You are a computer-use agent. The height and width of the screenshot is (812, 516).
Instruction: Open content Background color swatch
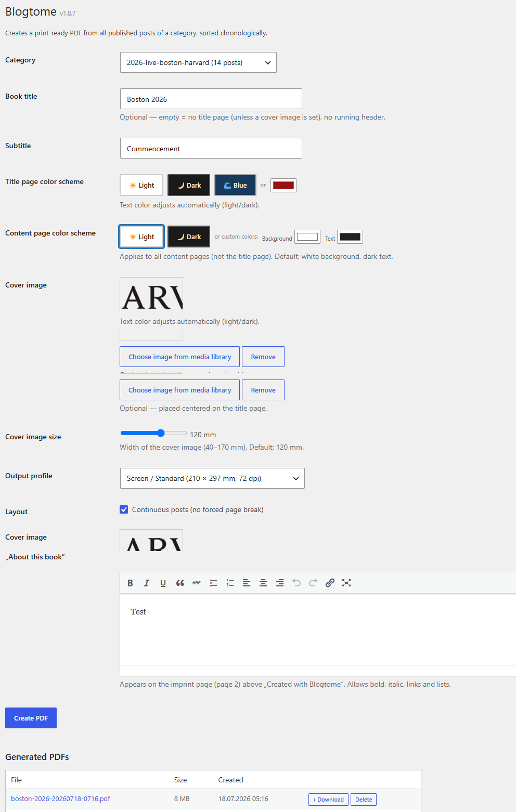307,237
